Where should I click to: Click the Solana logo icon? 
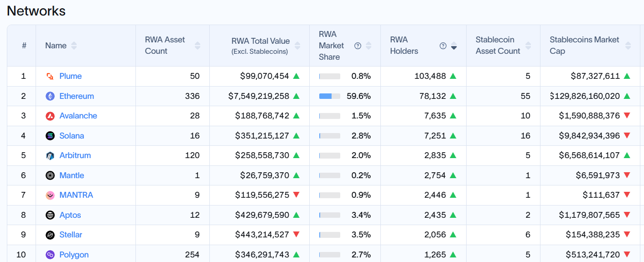50,136
